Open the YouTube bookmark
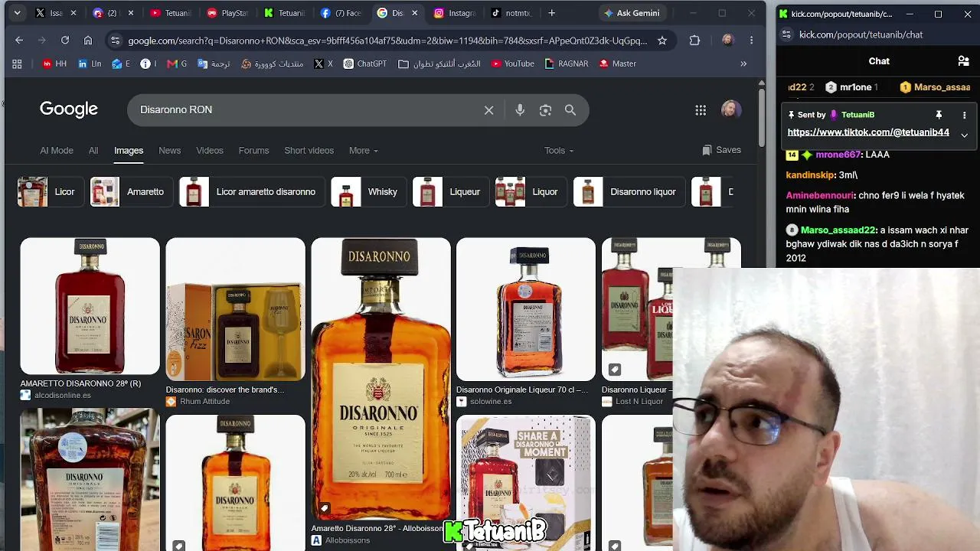This screenshot has height=551, width=980. coord(513,64)
